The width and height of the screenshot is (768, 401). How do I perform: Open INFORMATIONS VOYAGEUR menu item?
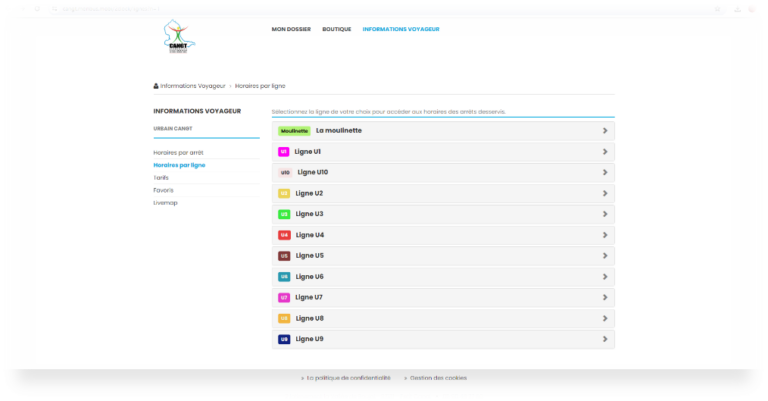(x=401, y=29)
